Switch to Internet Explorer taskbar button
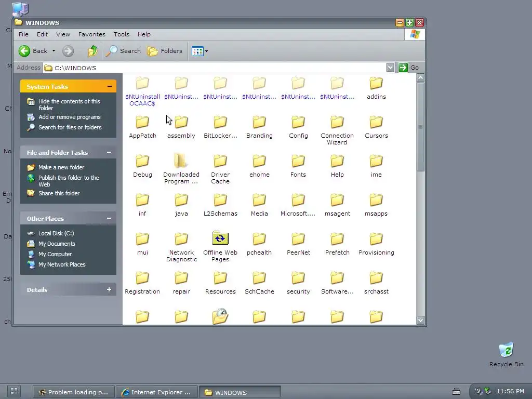The image size is (532, 399). (x=156, y=392)
